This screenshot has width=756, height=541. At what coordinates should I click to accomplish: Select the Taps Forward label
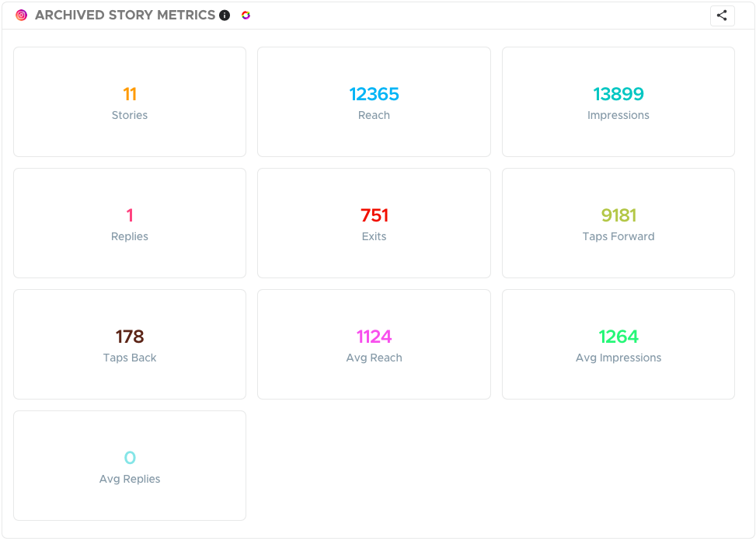618,236
